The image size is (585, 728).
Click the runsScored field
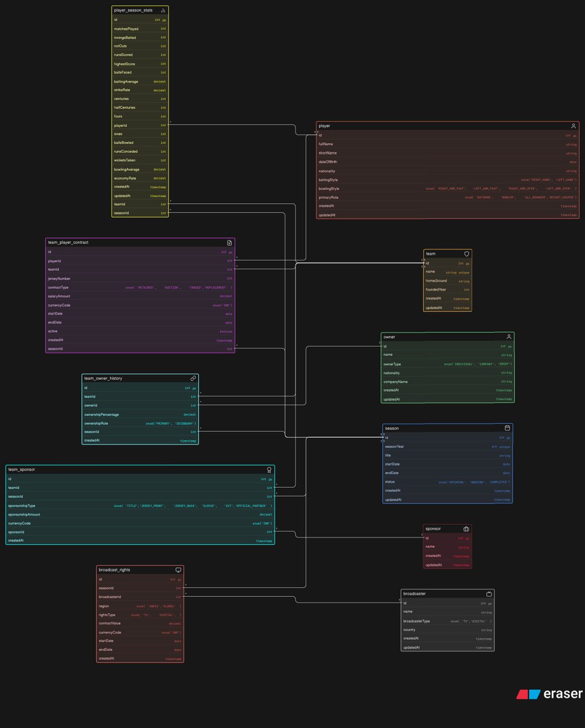(x=140, y=55)
